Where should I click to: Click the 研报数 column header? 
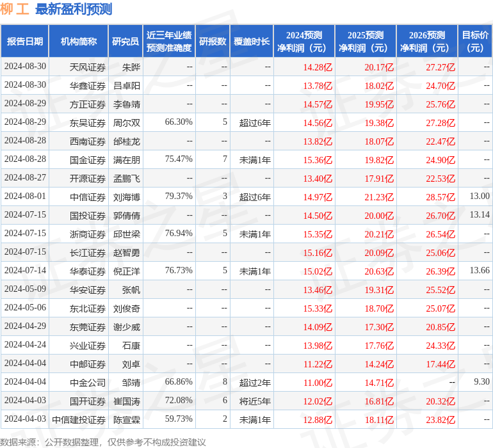[x=213, y=41]
